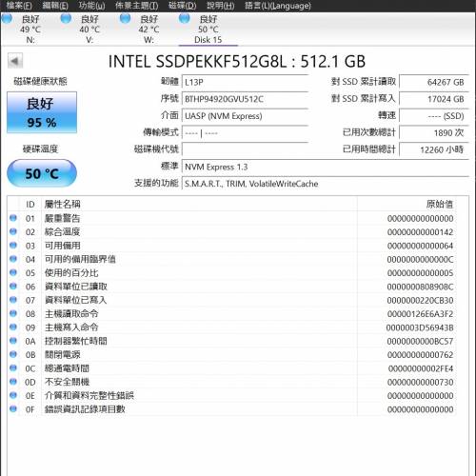
Task: Click raw value 0000000000730
Action: [420, 383]
